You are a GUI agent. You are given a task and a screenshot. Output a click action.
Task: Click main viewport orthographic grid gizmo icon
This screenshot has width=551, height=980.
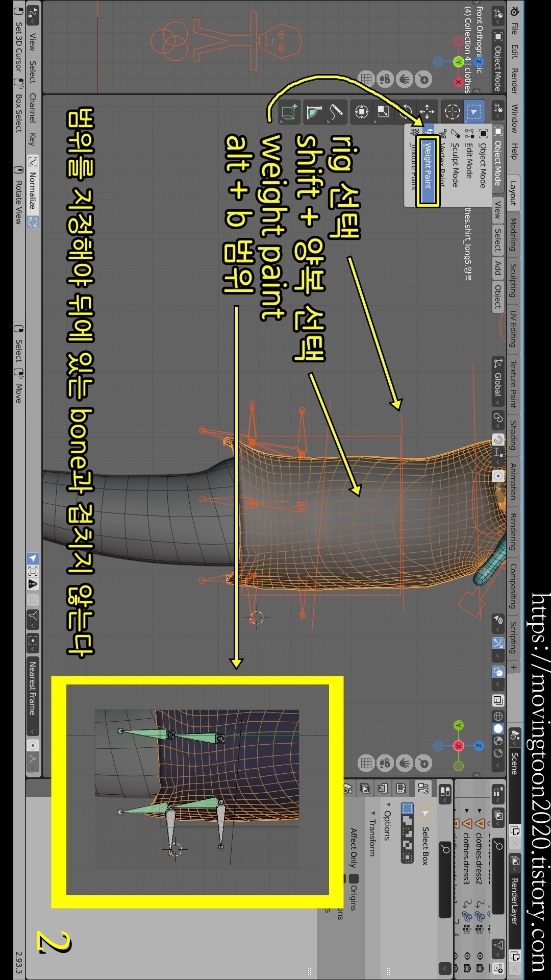coord(366,763)
